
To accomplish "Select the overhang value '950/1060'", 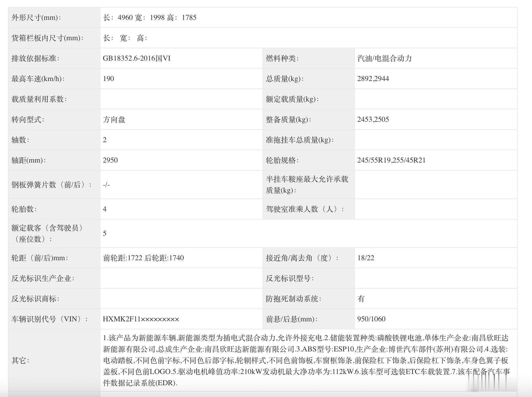I will click(x=371, y=319).
